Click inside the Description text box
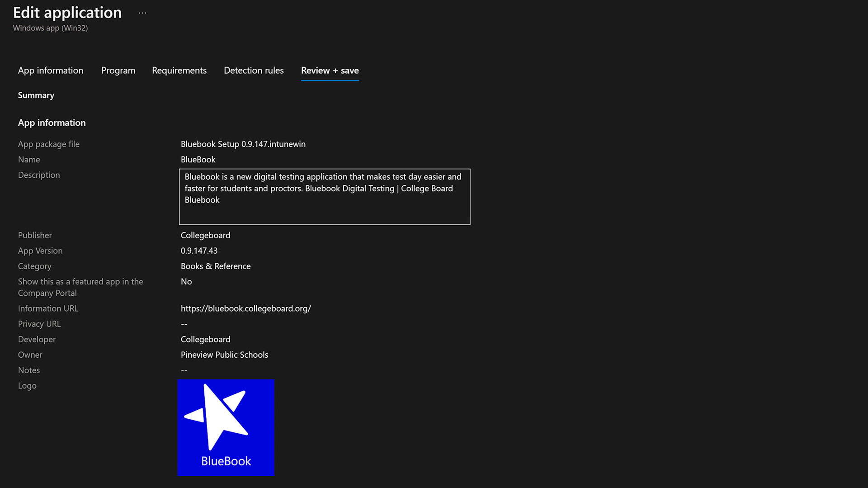Viewport: 868px width, 488px height. [x=325, y=197]
